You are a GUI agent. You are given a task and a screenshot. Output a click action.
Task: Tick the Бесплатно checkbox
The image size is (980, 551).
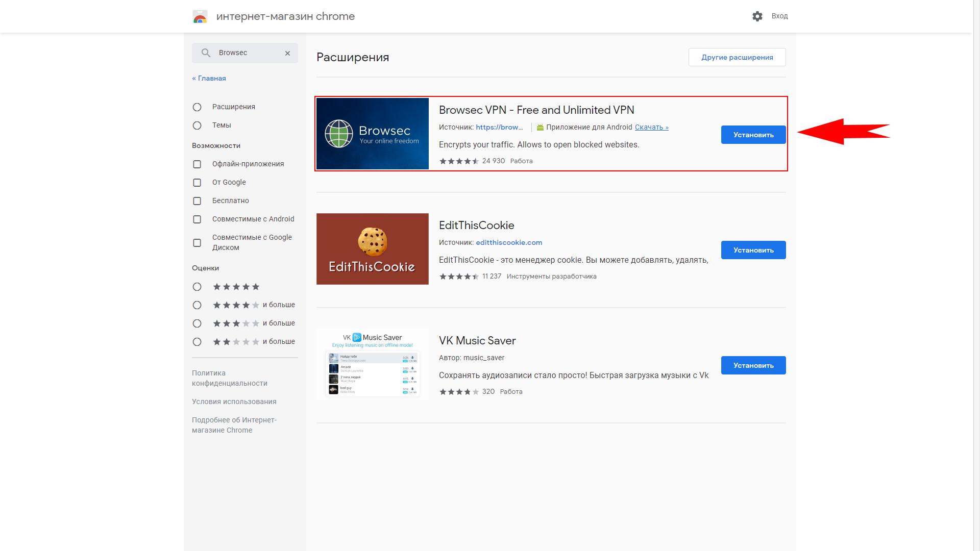click(197, 201)
